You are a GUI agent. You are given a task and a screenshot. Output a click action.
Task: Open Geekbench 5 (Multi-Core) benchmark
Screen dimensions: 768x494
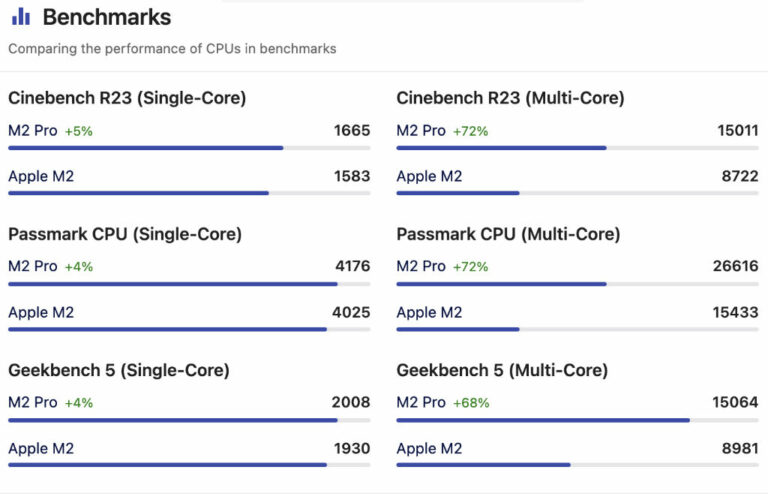502,370
